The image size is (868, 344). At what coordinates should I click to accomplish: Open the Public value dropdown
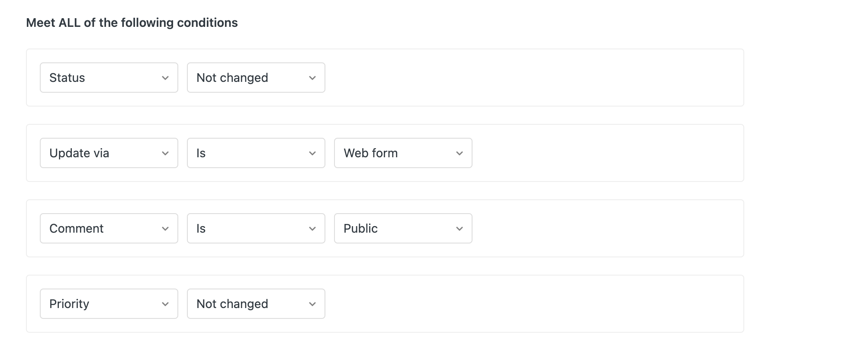pyautogui.click(x=403, y=228)
